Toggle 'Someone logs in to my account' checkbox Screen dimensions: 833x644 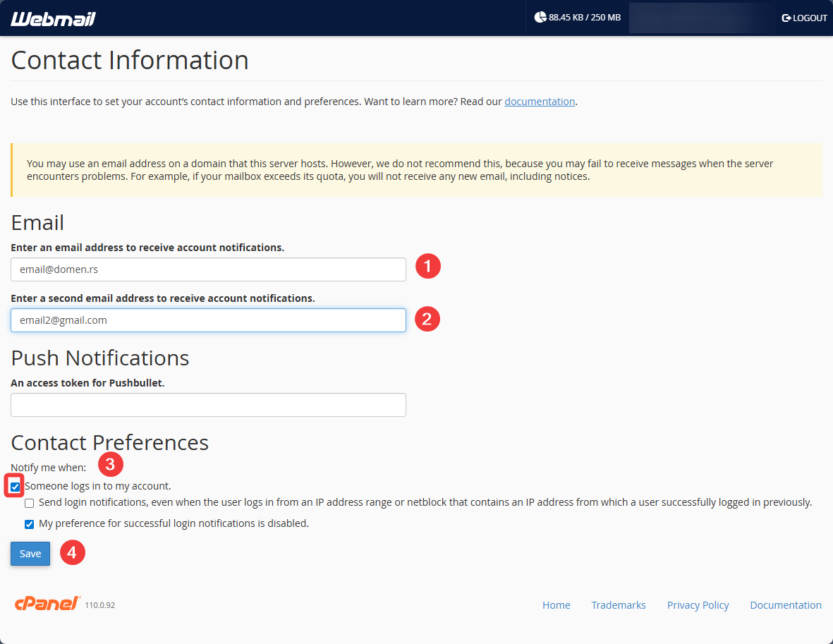click(16, 487)
